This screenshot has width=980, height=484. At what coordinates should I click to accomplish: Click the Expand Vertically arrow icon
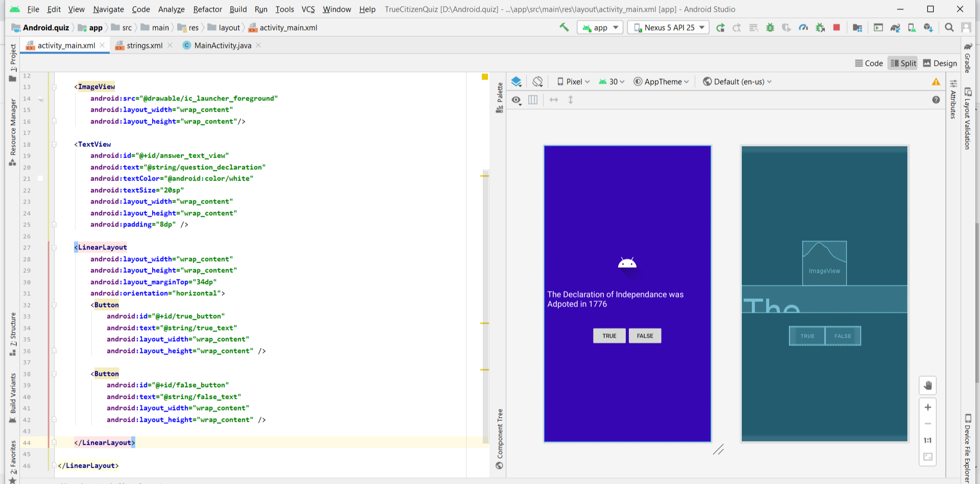[571, 100]
